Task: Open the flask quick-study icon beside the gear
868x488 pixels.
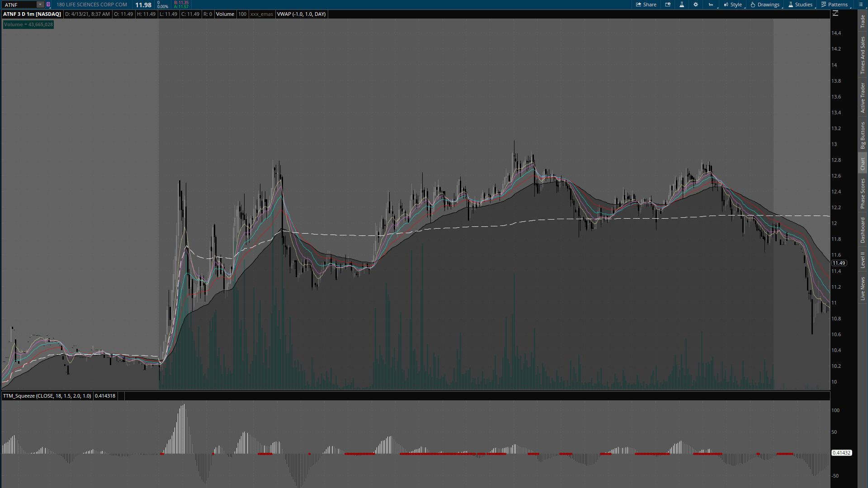Action: 682,5
